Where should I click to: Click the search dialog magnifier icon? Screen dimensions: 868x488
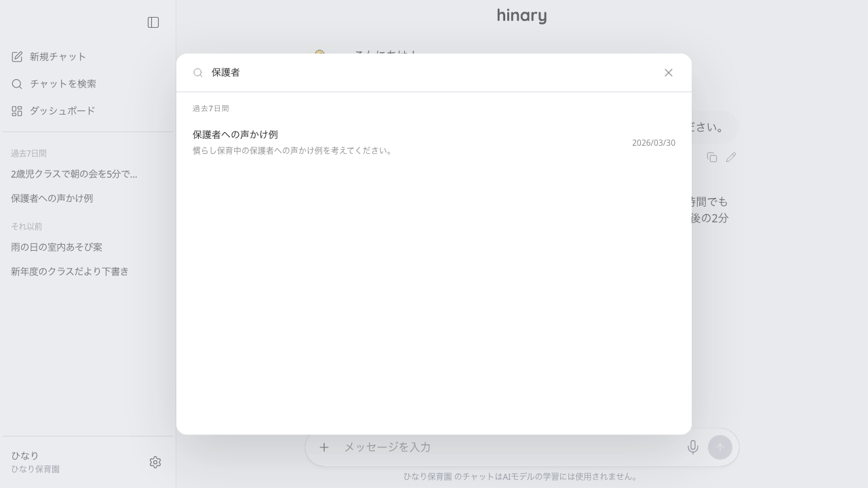[198, 73]
